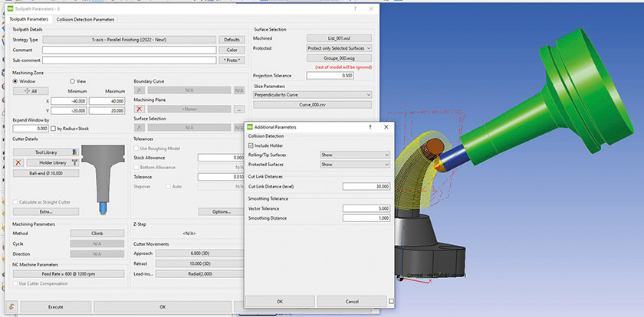The image size is (644, 317).
Task: Select the Toolpath Parameters tab
Action: 29,18
